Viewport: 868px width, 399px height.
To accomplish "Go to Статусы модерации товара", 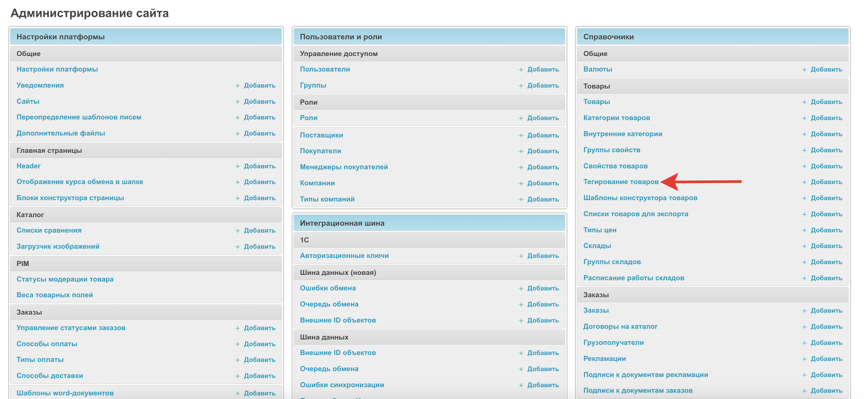I will (65, 279).
